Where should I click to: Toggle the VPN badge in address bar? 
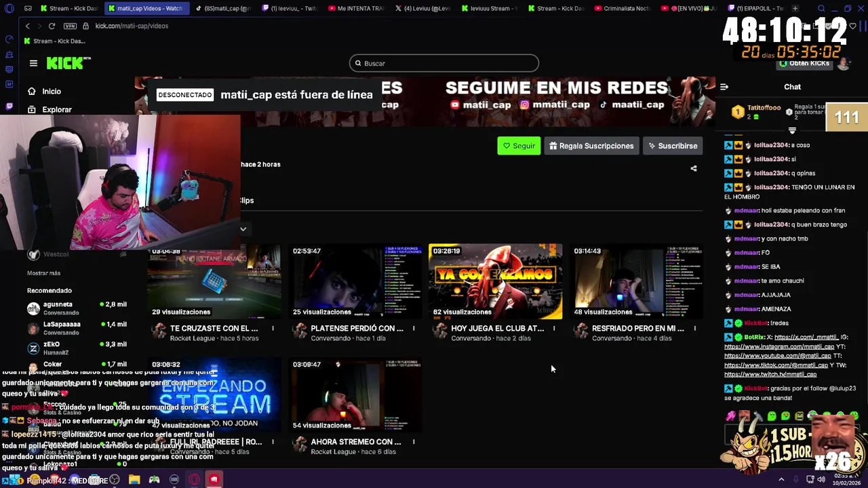(70, 26)
